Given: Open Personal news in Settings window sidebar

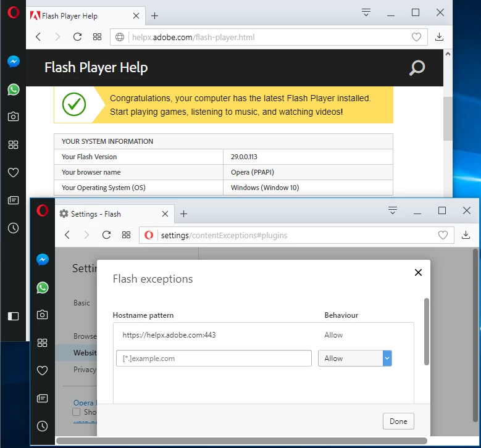Looking at the screenshot, I should coord(43,398).
